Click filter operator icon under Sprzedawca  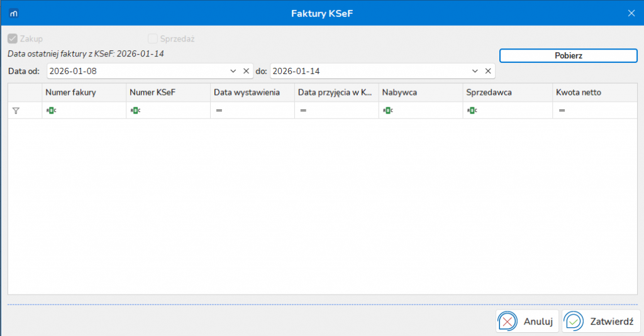tap(472, 111)
